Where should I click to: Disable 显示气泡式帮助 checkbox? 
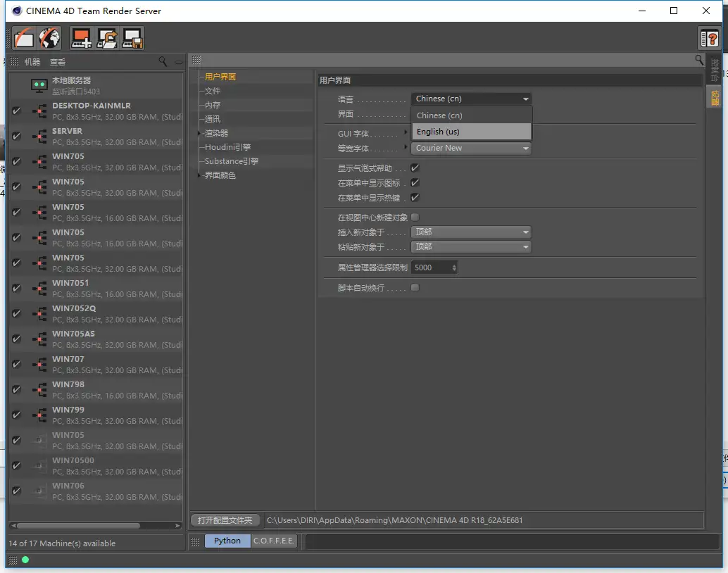[415, 168]
